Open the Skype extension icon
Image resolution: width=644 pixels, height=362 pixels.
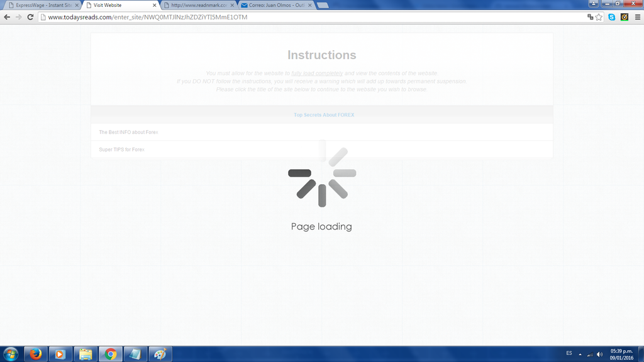612,17
